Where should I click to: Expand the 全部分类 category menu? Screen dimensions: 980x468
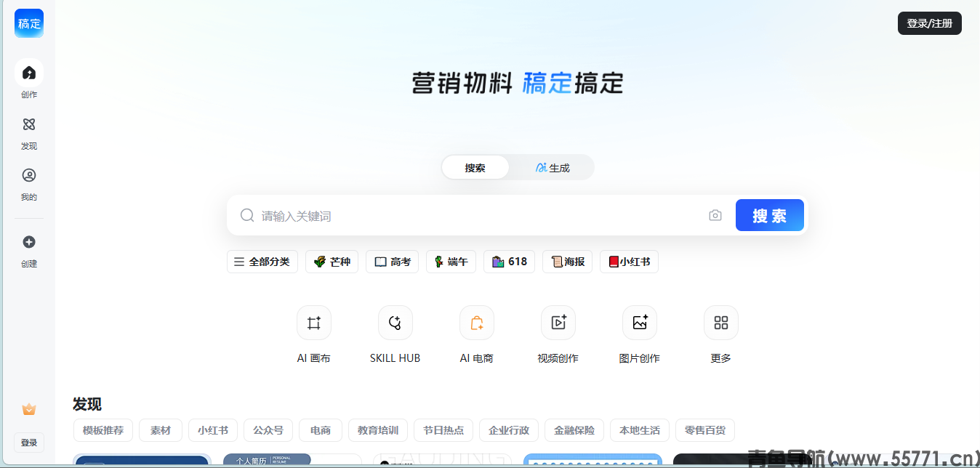pos(262,262)
